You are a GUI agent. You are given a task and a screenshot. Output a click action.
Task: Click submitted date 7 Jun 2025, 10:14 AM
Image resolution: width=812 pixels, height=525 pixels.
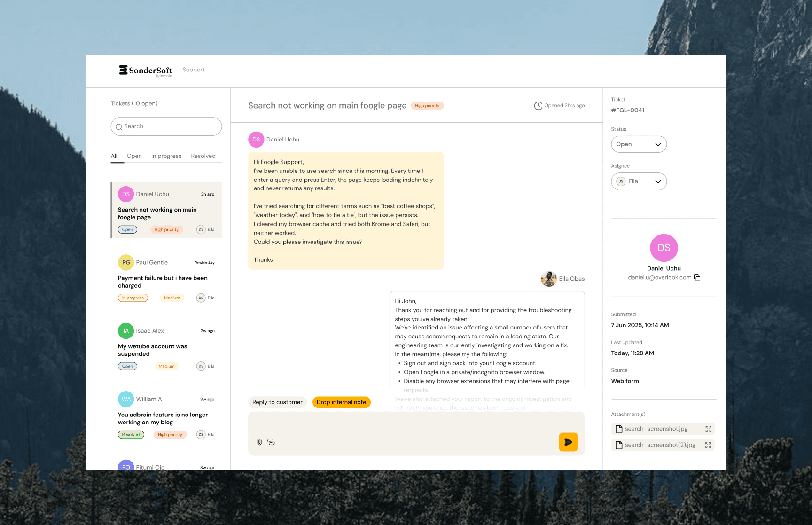pyautogui.click(x=640, y=325)
